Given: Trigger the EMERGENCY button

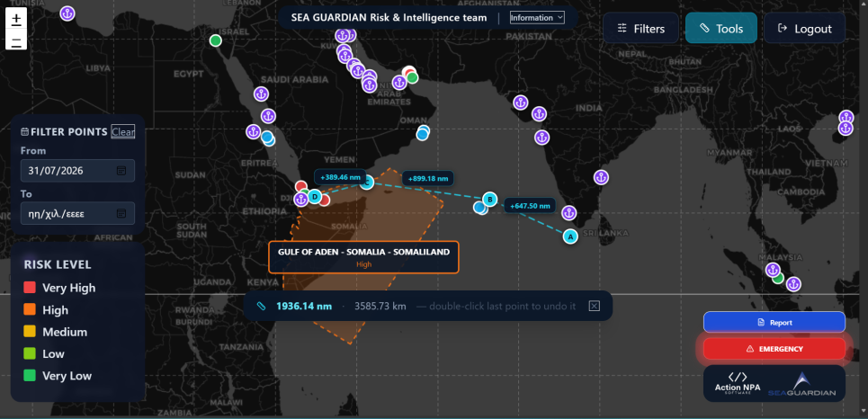Looking at the screenshot, I should tap(774, 349).
